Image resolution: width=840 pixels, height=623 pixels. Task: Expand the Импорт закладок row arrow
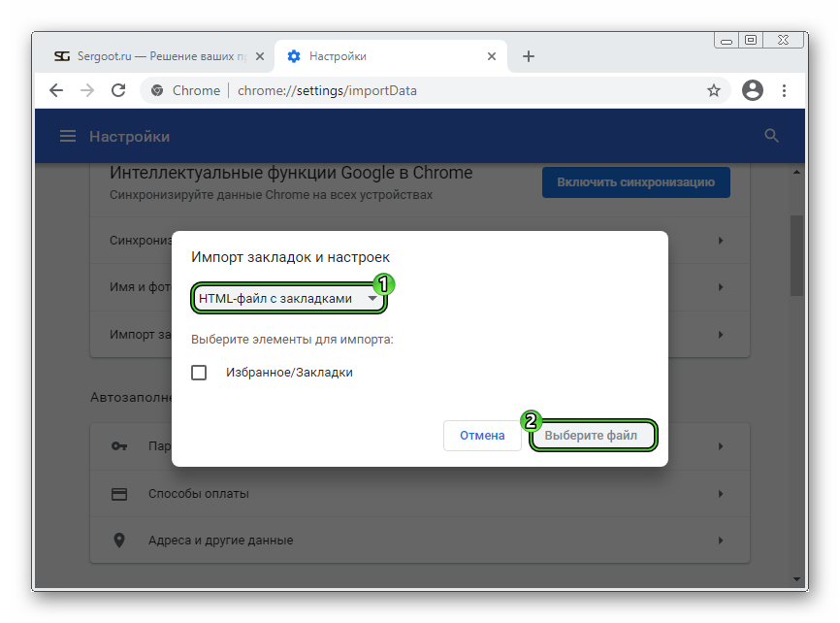coord(721,335)
